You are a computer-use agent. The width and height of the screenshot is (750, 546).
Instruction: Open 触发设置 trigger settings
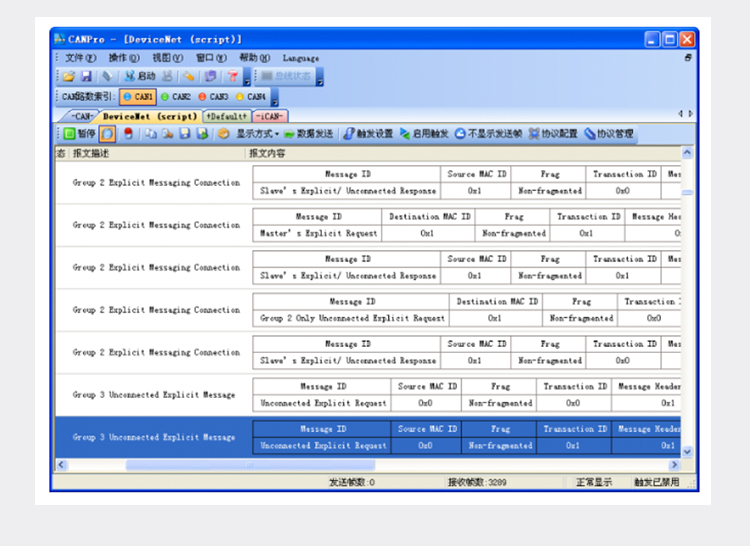tap(368, 134)
